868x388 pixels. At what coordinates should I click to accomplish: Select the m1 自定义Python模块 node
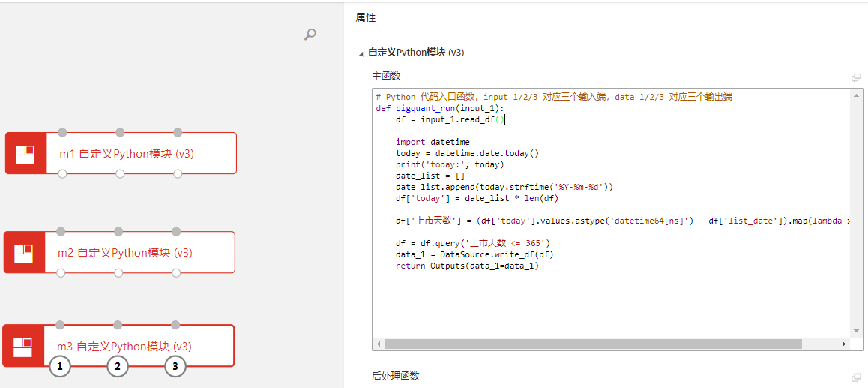pos(127,154)
